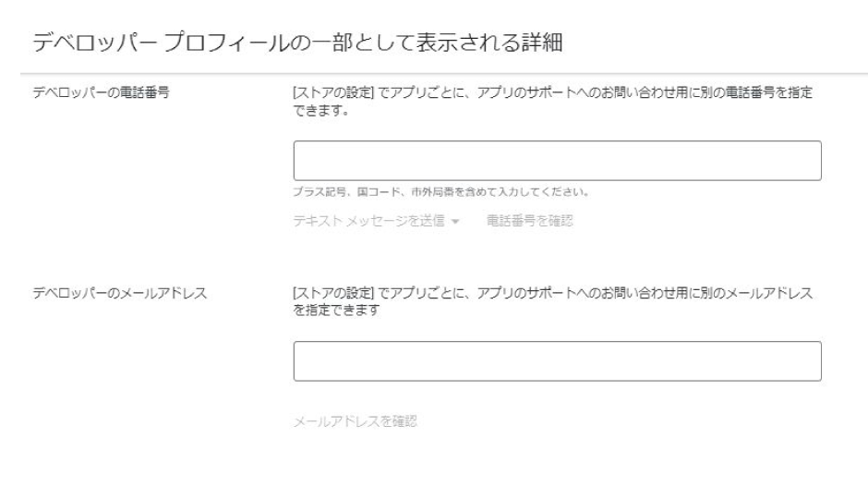Viewport: 868px width, 499px height.
Task: Click the developer phone number input field
Action: 557,161
